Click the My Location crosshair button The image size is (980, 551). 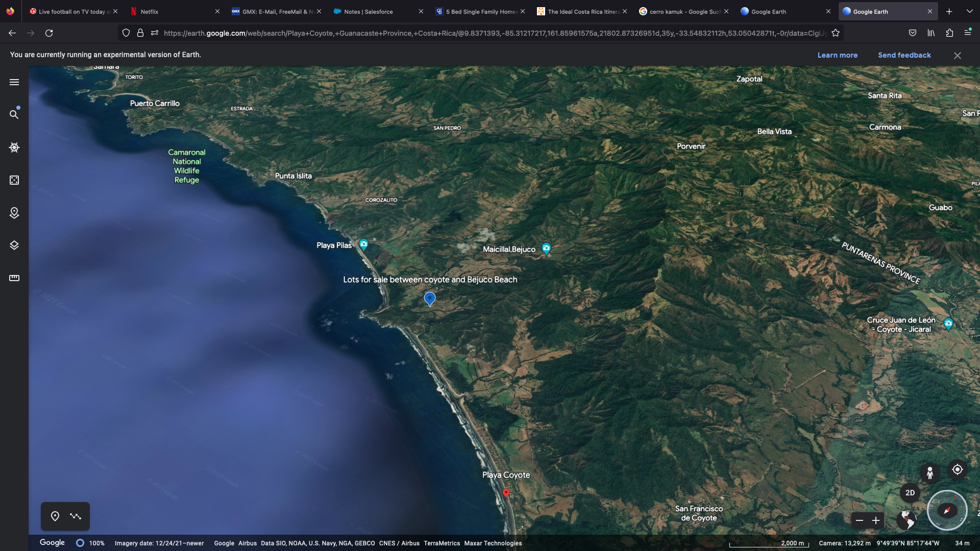958,469
